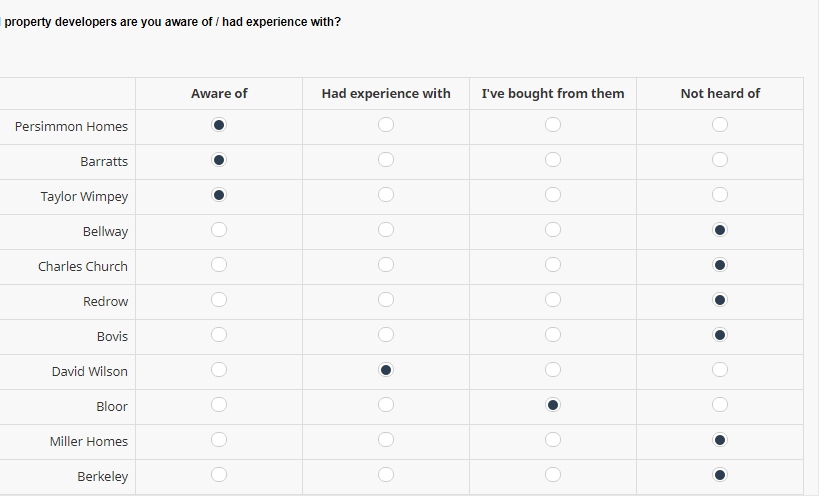Screen dimensions: 829x499
Task: Mark Charles Church as 'Had experience with'
Action: [x=386, y=265]
